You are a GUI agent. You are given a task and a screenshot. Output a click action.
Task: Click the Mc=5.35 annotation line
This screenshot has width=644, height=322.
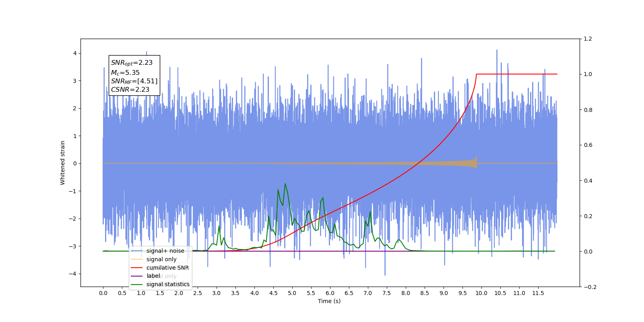[125, 73]
